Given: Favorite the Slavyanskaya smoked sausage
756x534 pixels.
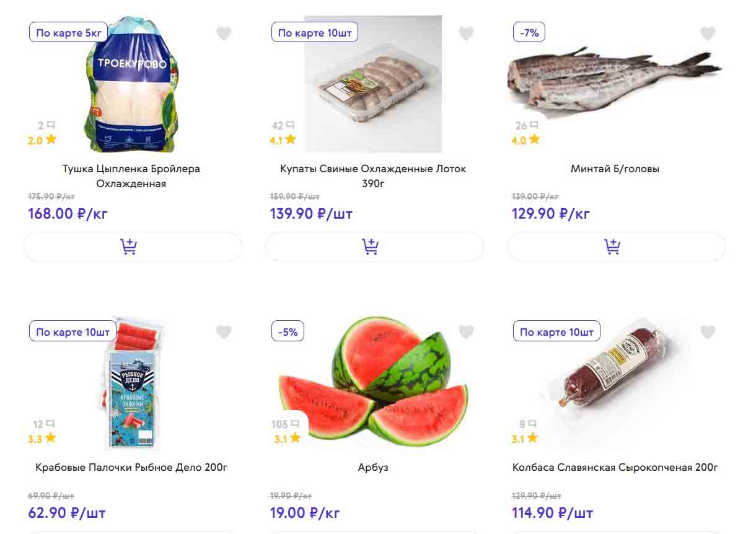Looking at the screenshot, I should (708, 332).
